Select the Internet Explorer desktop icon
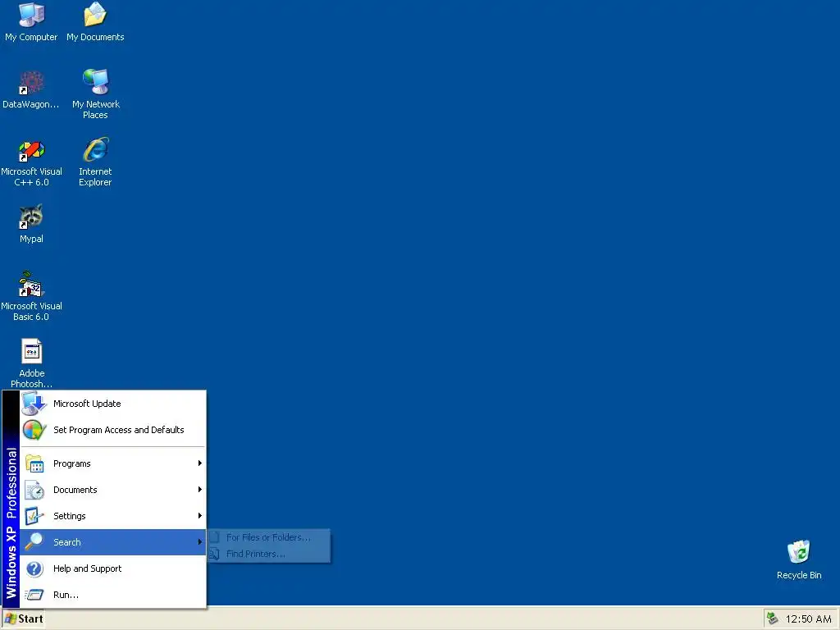This screenshot has height=630, width=840. click(95, 149)
